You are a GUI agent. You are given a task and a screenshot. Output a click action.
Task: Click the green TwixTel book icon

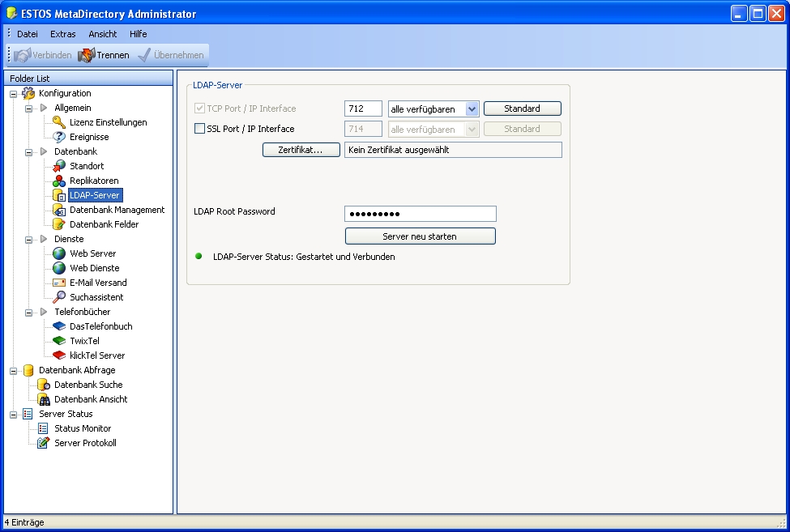pos(59,341)
